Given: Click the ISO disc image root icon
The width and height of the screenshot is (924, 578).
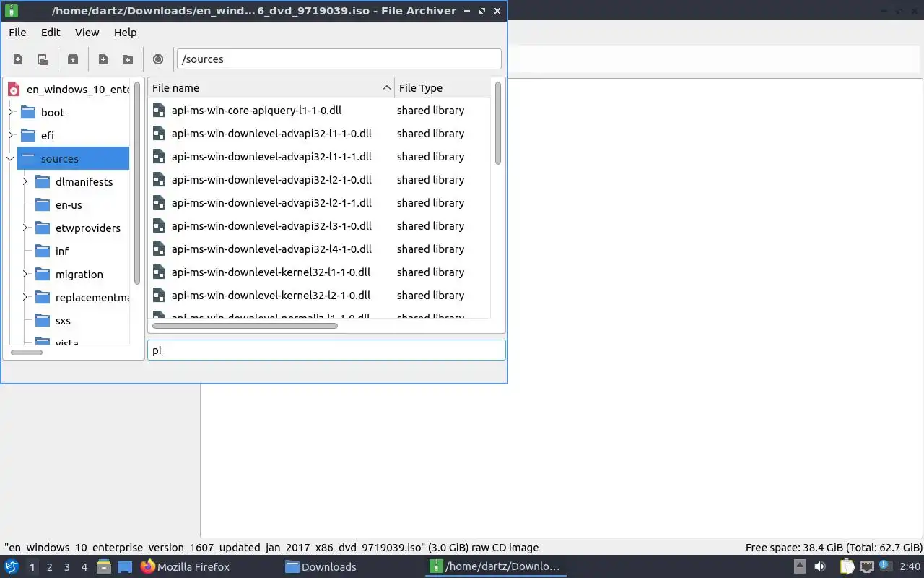Looking at the screenshot, I should click(x=14, y=90).
